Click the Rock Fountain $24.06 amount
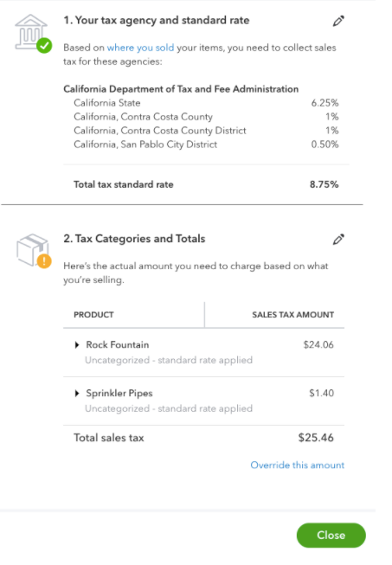 [318, 345]
